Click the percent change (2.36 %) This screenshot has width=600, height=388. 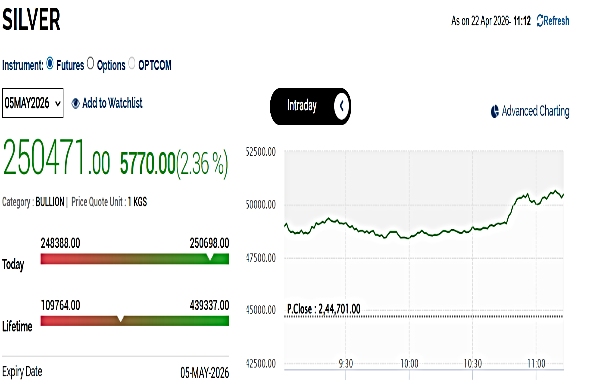[x=202, y=164]
